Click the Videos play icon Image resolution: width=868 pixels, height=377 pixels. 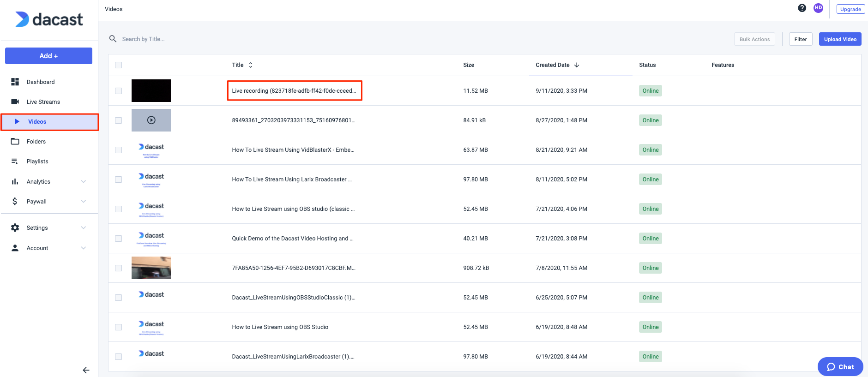pos(17,121)
